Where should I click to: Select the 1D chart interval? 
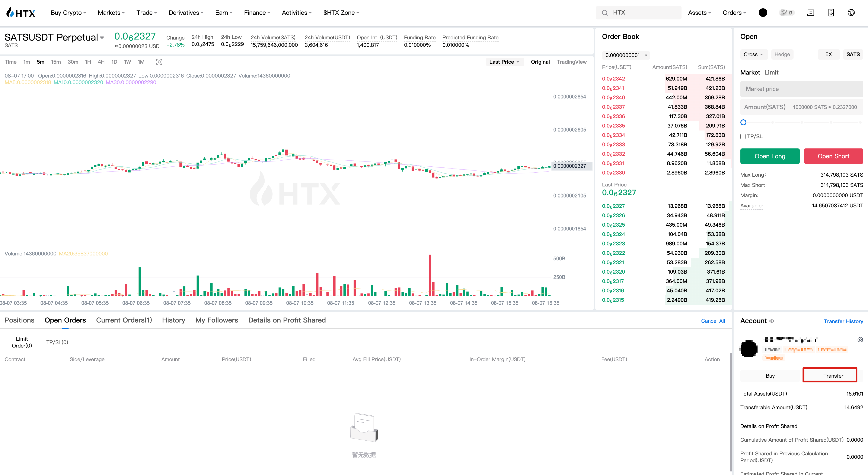pyautogui.click(x=114, y=62)
